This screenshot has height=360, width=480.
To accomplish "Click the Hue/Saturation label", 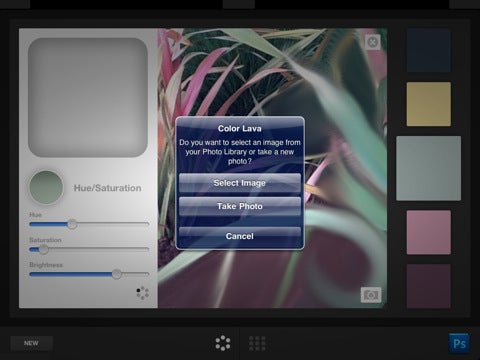I will click(x=107, y=188).
